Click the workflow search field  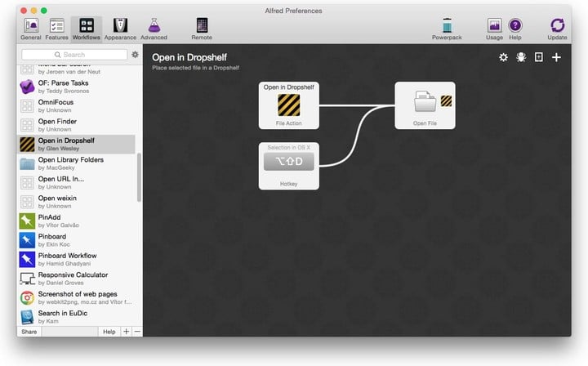[x=74, y=55]
